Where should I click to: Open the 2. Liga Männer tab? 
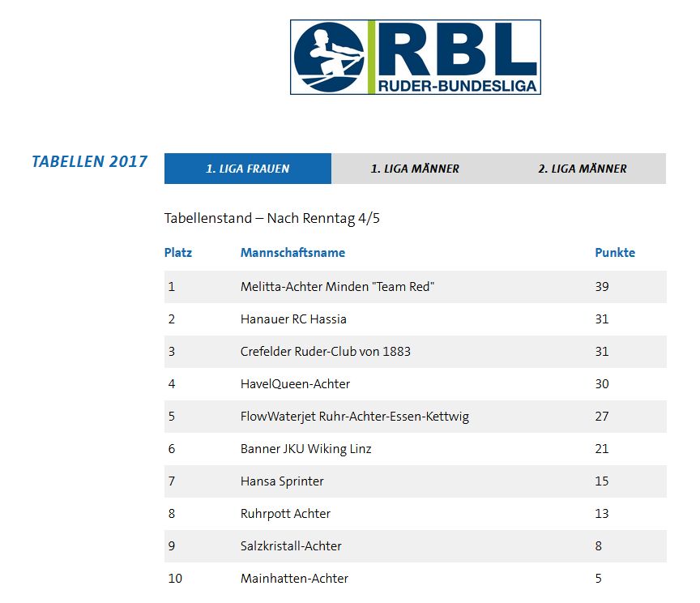click(x=582, y=169)
